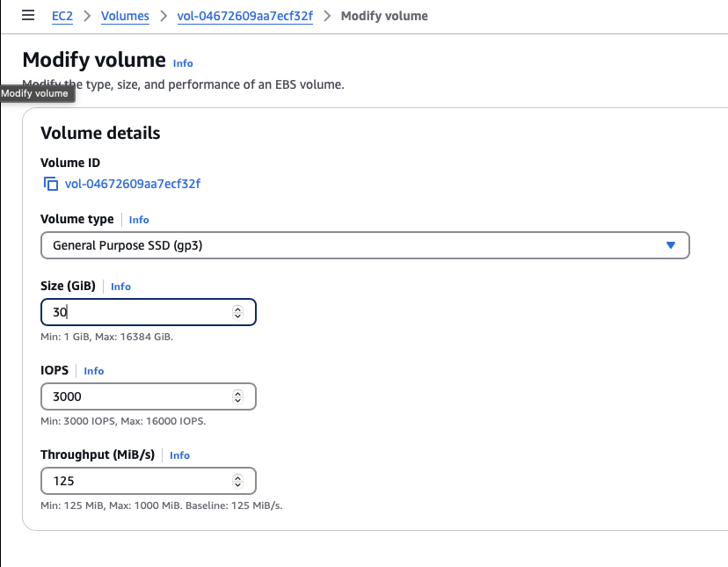Go to Volumes breadcrumb link
Viewport: 728px width, 567px height.
click(125, 16)
